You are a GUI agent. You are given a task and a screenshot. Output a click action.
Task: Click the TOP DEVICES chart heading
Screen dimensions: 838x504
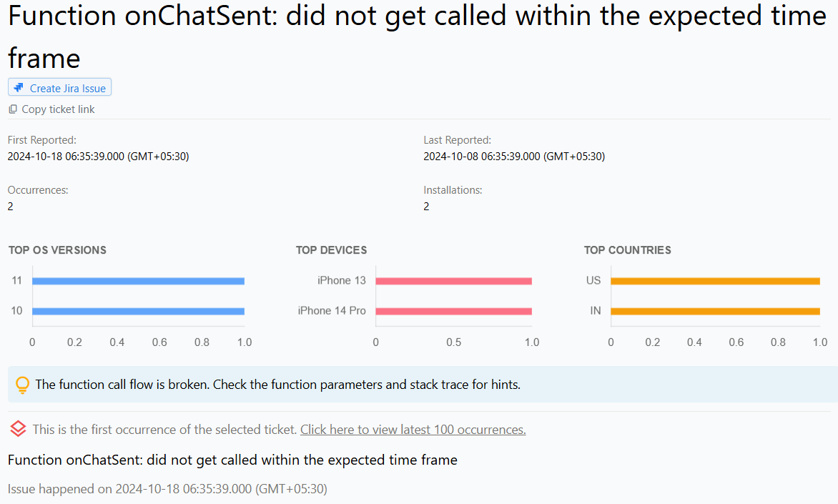[331, 250]
